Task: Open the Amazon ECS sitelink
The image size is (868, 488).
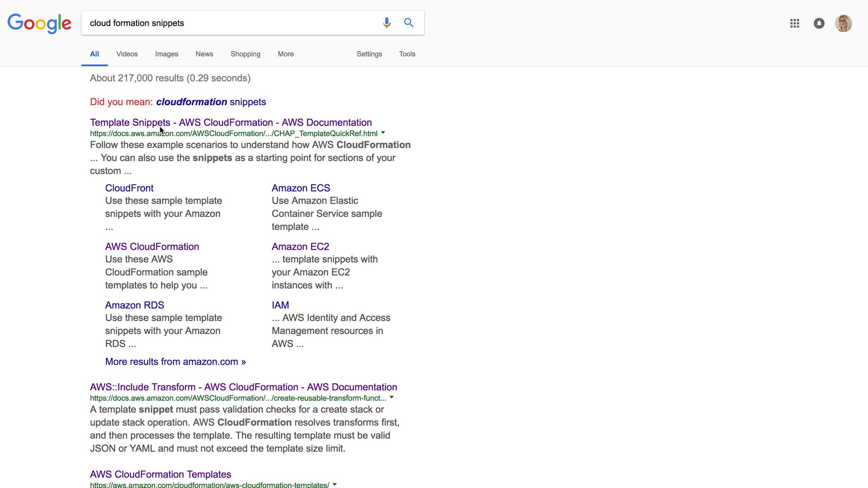Action: click(301, 188)
